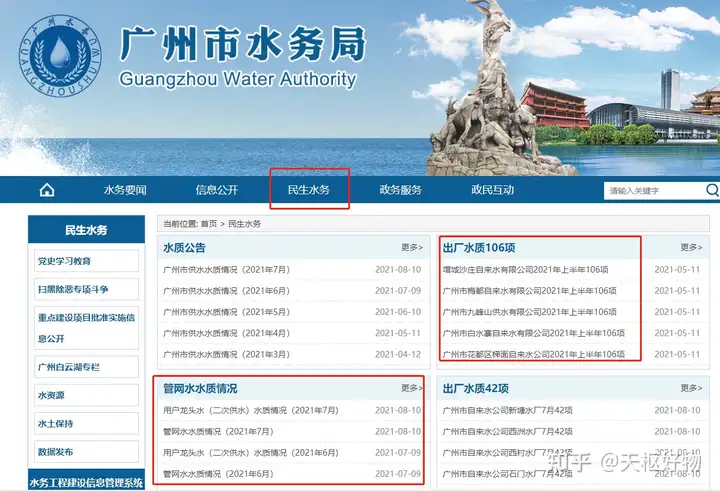The height and width of the screenshot is (491, 720).
Task: Focus the keyword search input field
Action: pos(655,190)
